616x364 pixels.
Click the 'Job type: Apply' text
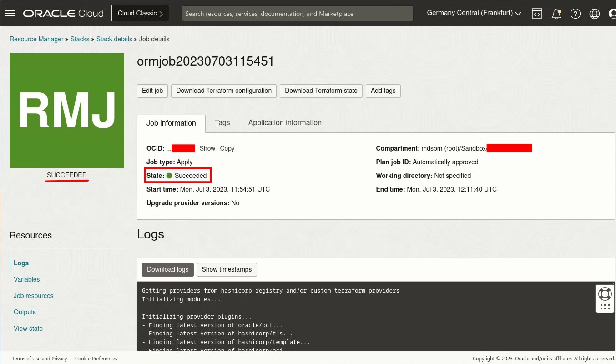pos(169,162)
